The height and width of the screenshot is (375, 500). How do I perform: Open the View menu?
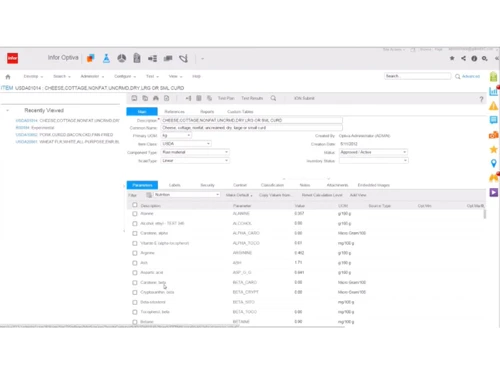[x=175, y=76]
